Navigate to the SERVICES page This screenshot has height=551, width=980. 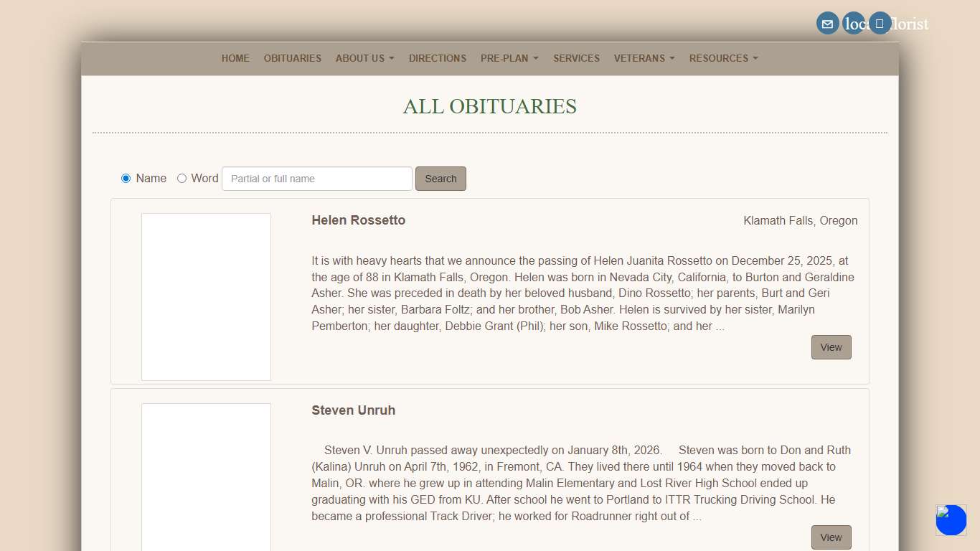[576, 58]
